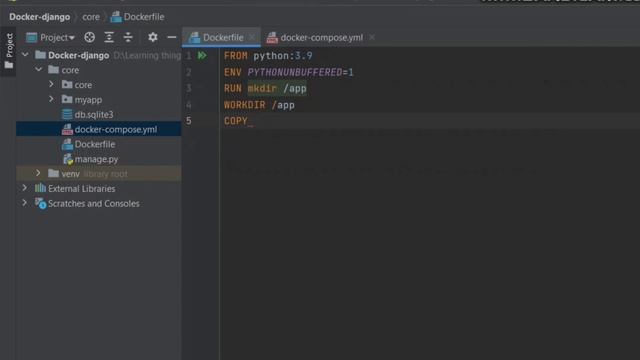
Task: Select docker-compose.yml in project tree
Action: click(x=99, y=129)
